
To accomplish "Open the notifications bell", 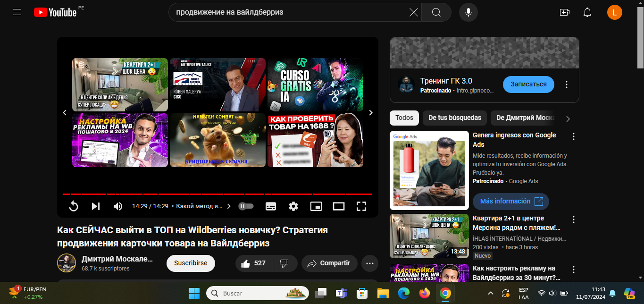I will click(587, 12).
